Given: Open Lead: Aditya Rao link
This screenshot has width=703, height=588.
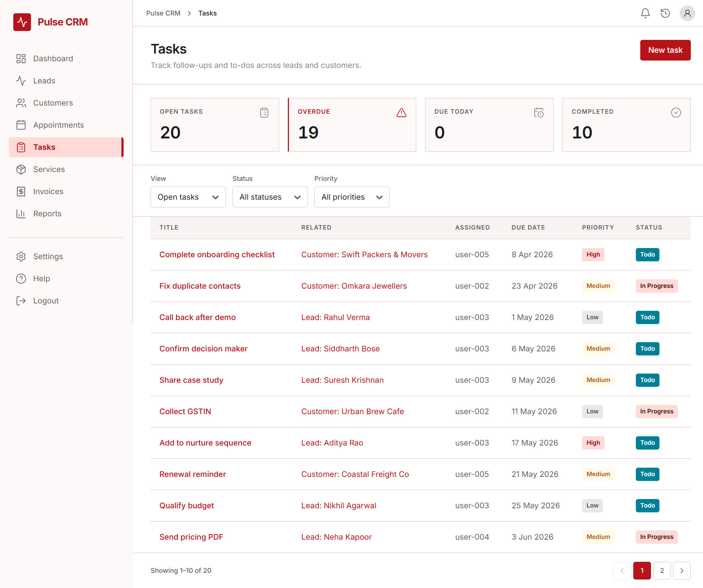Looking at the screenshot, I should (x=332, y=443).
